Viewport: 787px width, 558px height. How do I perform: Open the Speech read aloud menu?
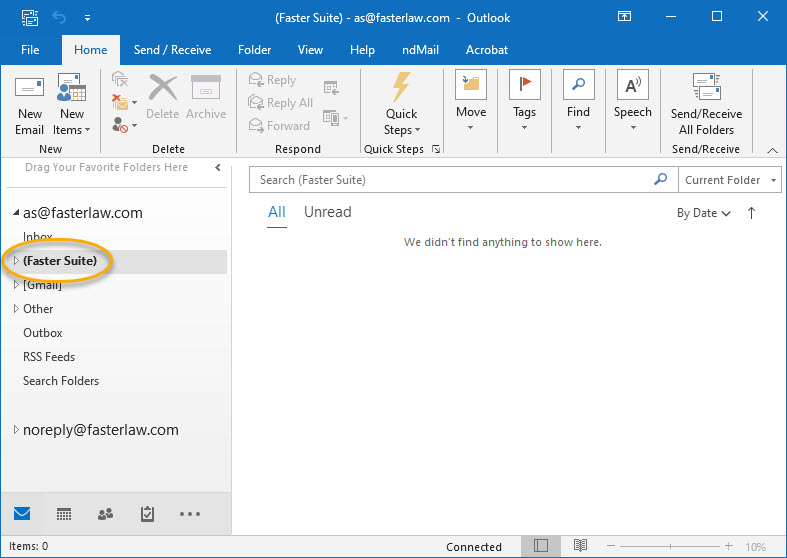(x=632, y=101)
